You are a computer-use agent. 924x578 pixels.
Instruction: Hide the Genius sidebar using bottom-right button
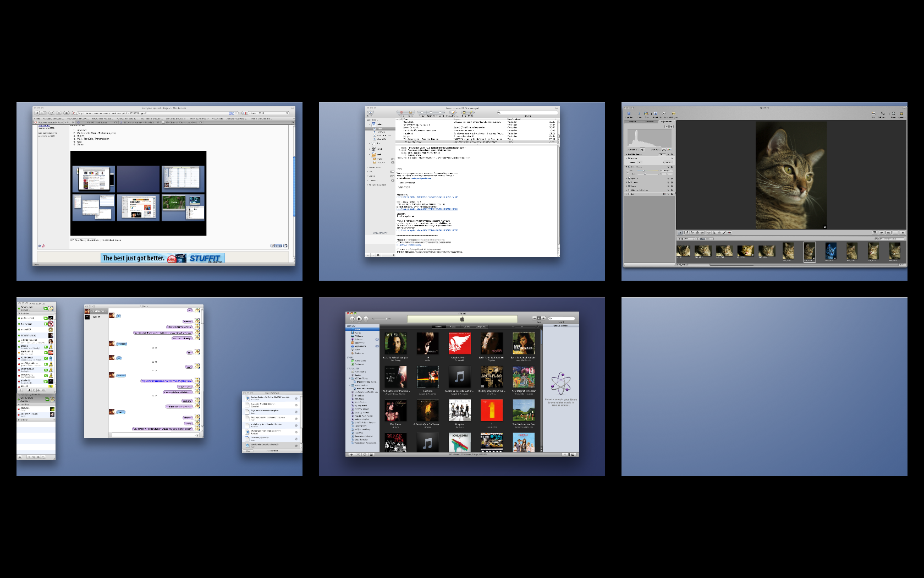tap(573, 455)
